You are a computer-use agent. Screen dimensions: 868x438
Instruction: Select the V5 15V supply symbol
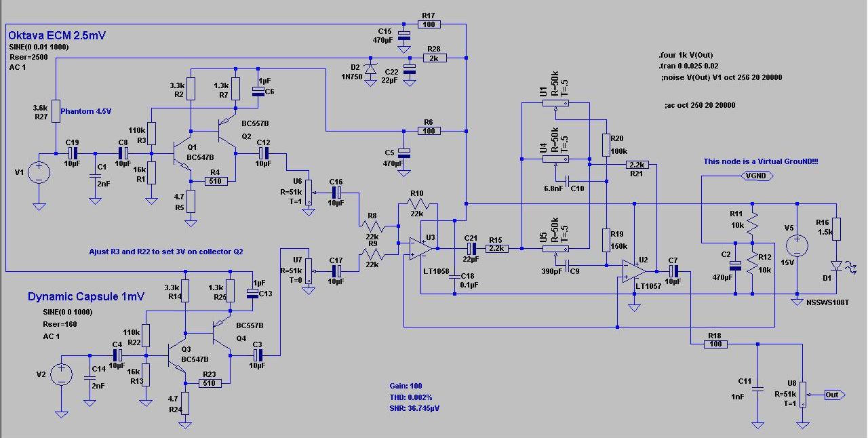pyautogui.click(x=797, y=244)
